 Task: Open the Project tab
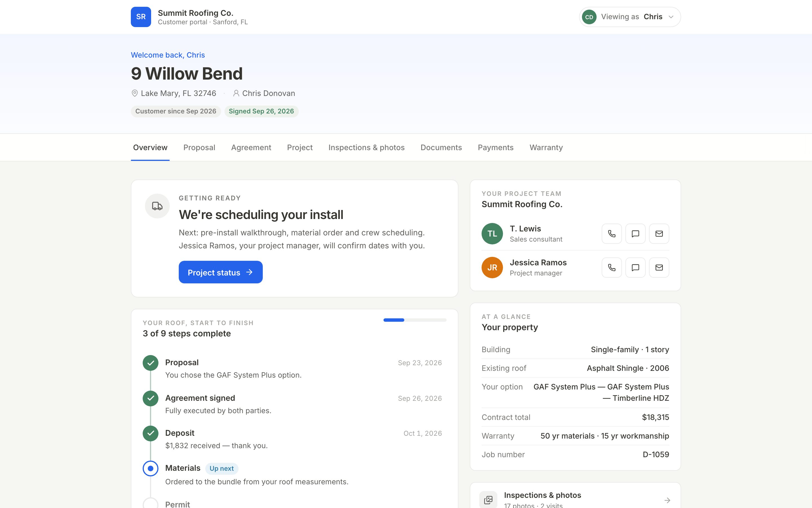coord(300,148)
